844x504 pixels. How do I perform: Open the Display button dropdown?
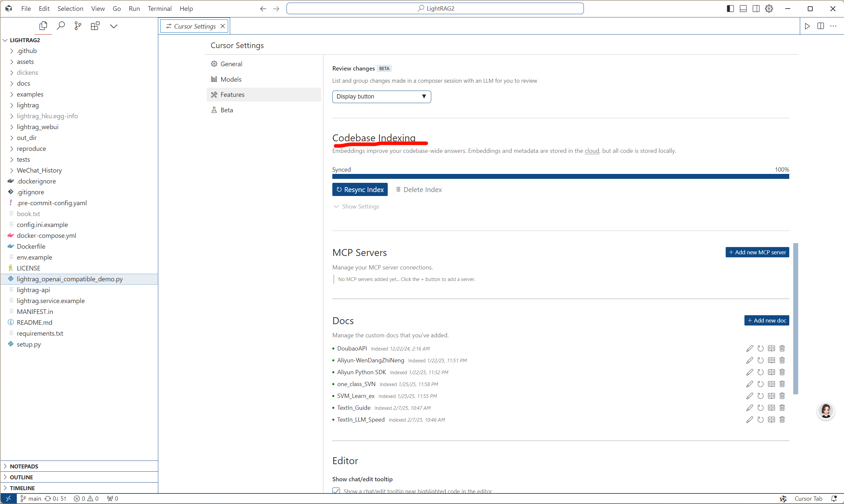coord(381,97)
